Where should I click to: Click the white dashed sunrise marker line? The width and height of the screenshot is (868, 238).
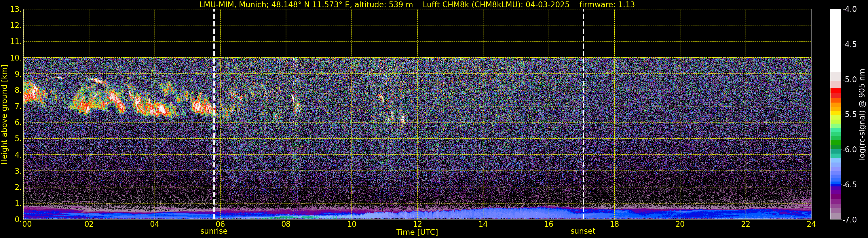(x=214, y=114)
